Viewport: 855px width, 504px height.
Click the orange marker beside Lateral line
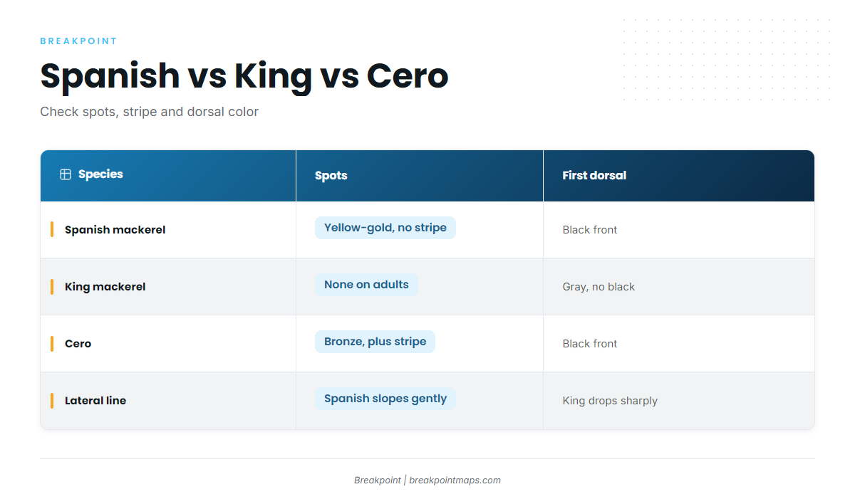(52, 400)
